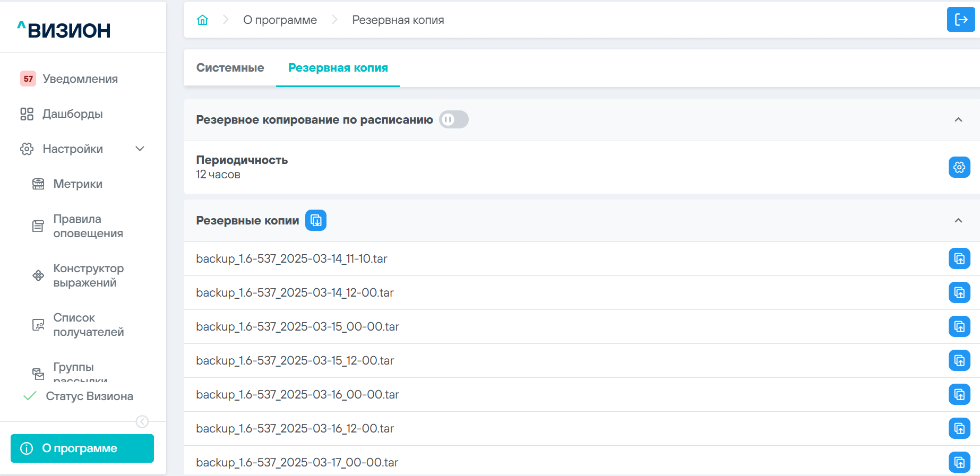Click О программе breadcrumb link
Image resolution: width=980 pixels, height=476 pixels.
click(x=280, y=20)
